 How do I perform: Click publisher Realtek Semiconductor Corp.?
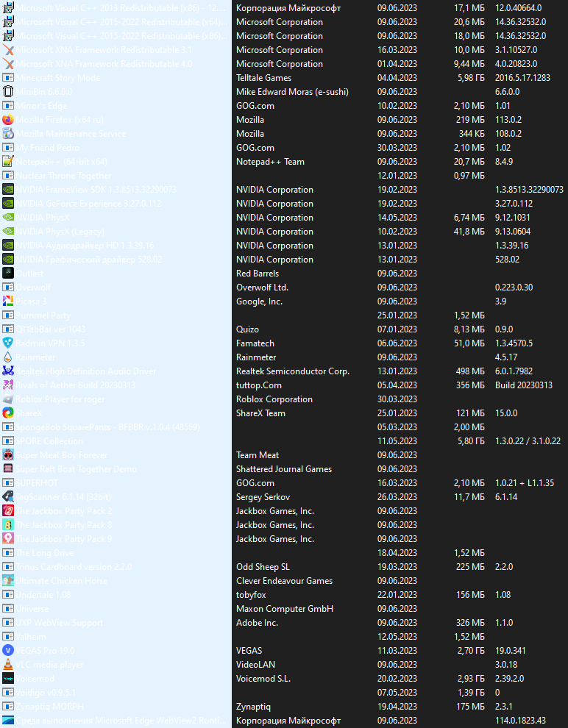click(293, 371)
